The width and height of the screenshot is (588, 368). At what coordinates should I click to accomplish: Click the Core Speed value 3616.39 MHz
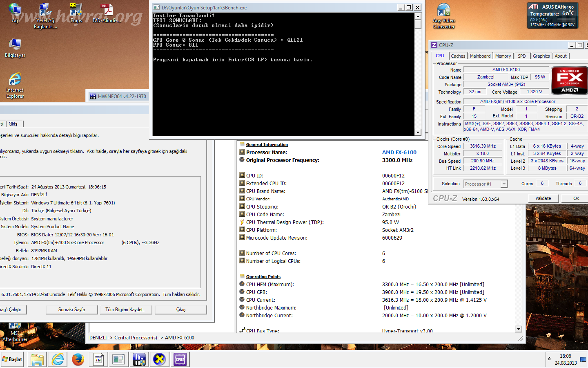tap(482, 146)
